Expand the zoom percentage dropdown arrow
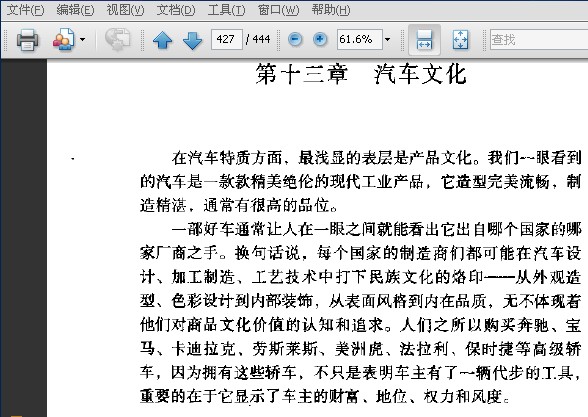 [387, 39]
